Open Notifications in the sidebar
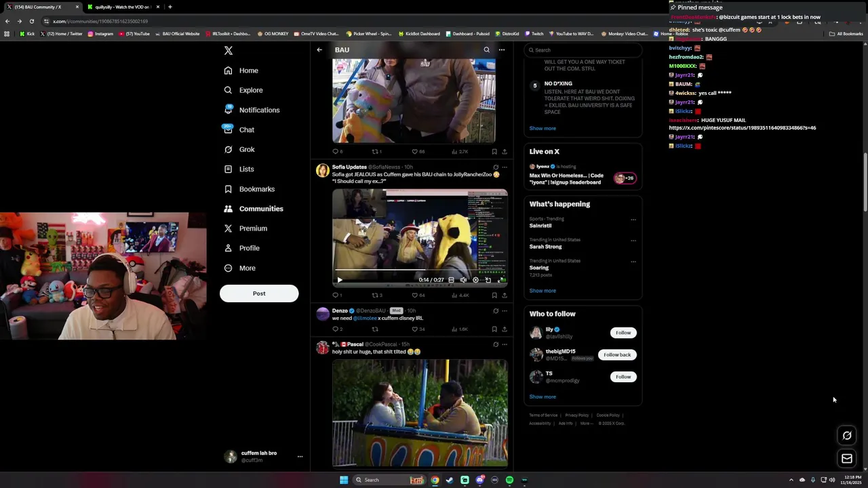Screen dimensions: 868x488 click(x=252, y=110)
